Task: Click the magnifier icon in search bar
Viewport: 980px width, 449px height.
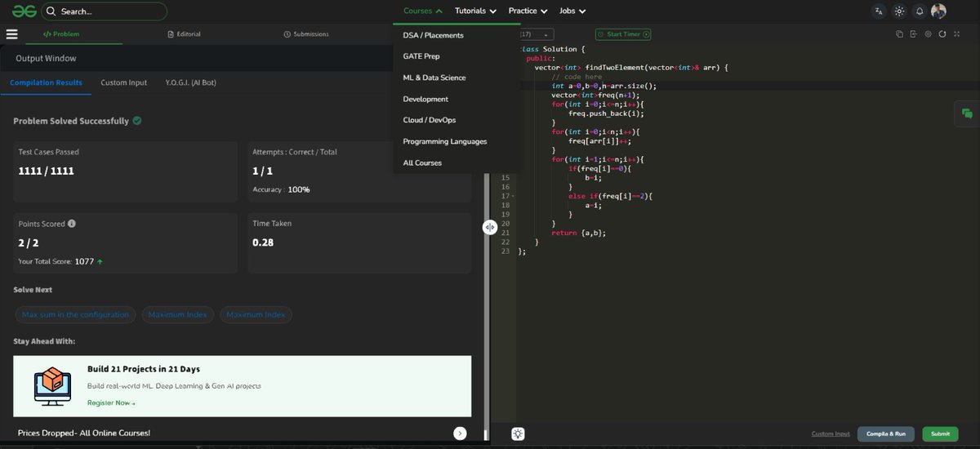Action: coord(51,11)
